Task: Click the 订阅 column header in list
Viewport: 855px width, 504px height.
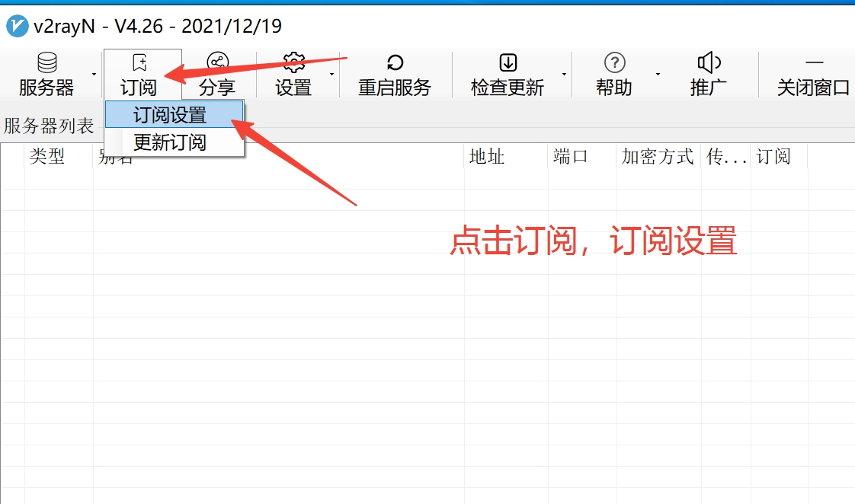Action: (x=780, y=157)
